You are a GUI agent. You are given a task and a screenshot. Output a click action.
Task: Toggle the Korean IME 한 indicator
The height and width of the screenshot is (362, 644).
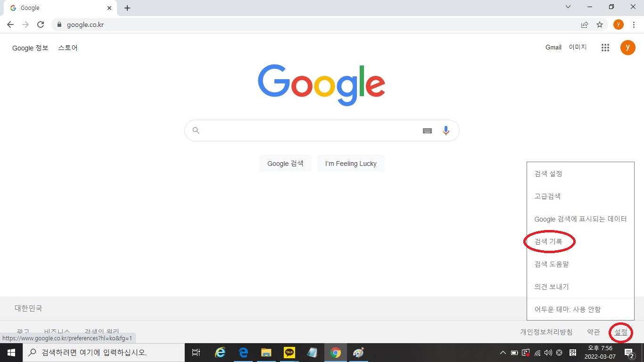573,353
